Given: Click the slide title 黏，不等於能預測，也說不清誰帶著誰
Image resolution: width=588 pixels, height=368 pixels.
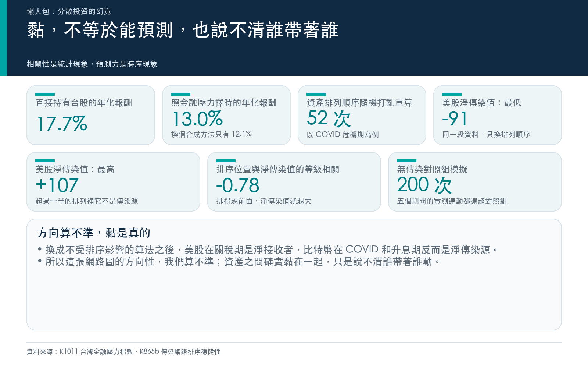Looking at the screenshot, I should tap(183, 30).
